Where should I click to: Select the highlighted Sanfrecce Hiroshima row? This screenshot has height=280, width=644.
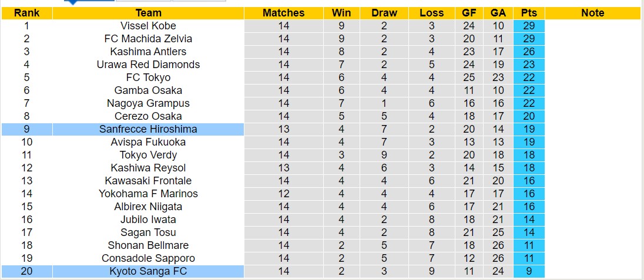pos(148,129)
